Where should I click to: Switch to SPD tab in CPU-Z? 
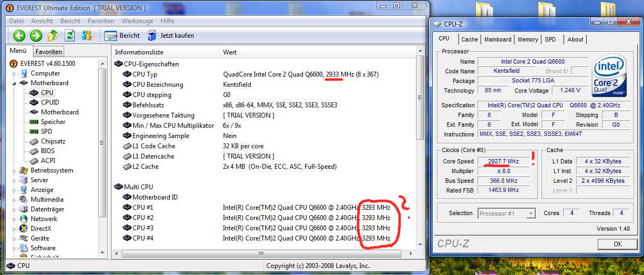550,39
